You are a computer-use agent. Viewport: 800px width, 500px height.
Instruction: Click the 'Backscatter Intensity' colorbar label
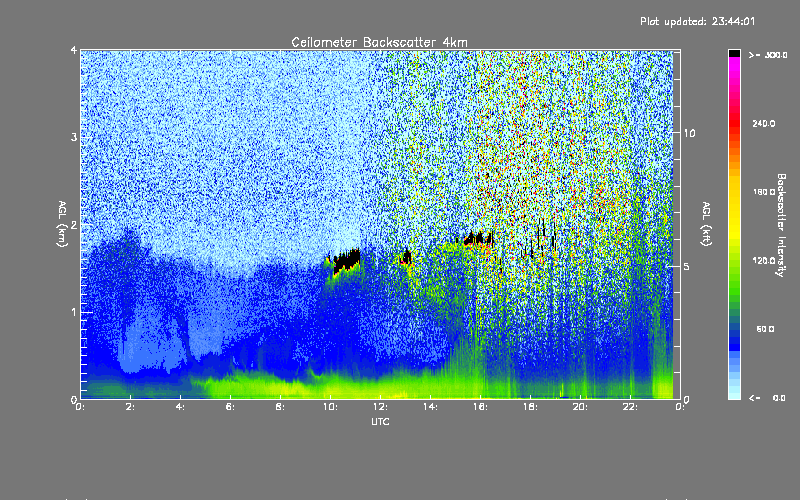(x=781, y=225)
